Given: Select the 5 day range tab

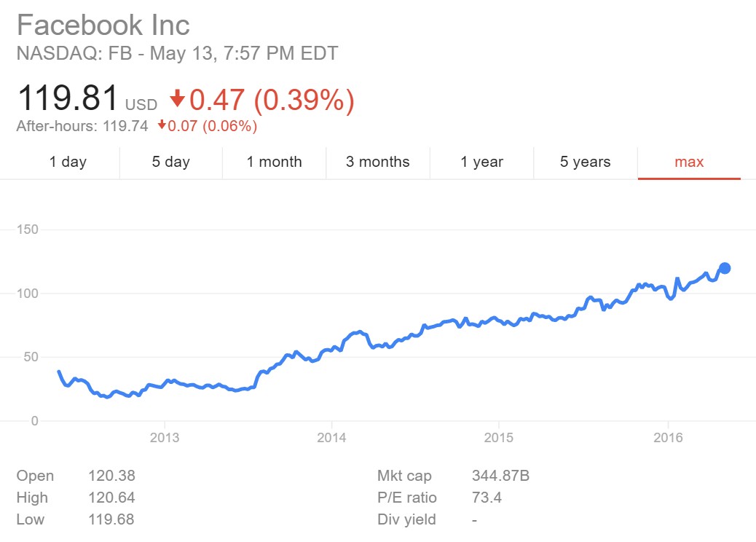Looking at the screenshot, I should point(170,162).
